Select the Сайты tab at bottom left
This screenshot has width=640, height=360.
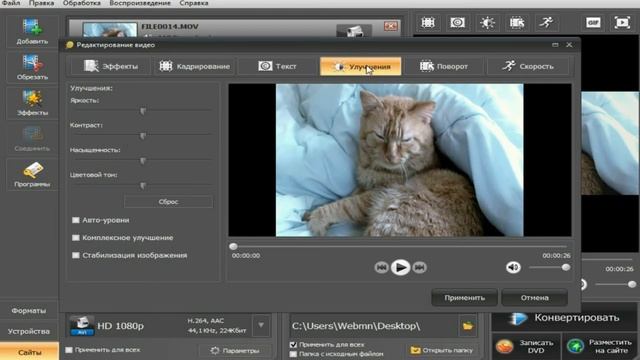point(29,352)
